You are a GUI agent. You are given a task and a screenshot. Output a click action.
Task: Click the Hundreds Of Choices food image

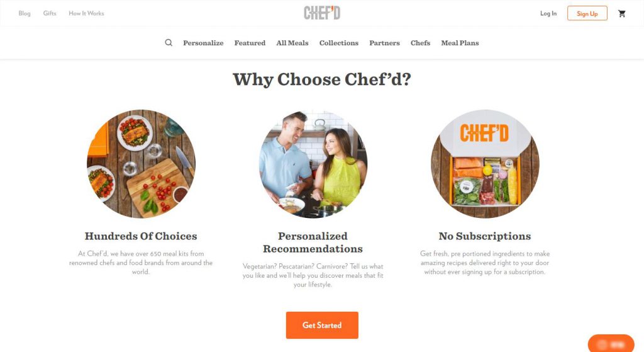click(x=141, y=164)
